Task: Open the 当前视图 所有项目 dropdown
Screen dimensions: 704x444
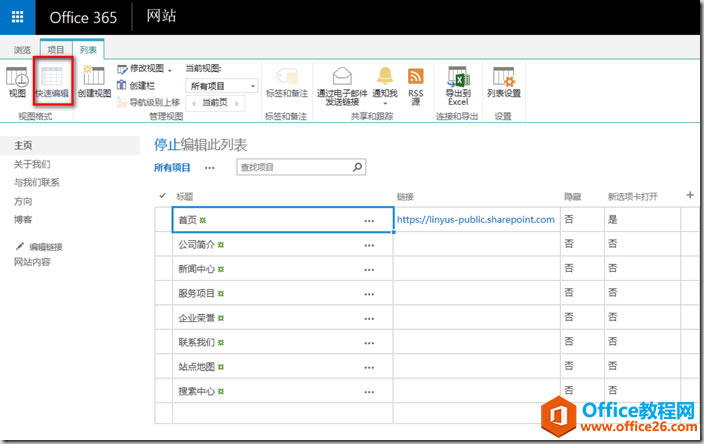Action: click(x=224, y=87)
